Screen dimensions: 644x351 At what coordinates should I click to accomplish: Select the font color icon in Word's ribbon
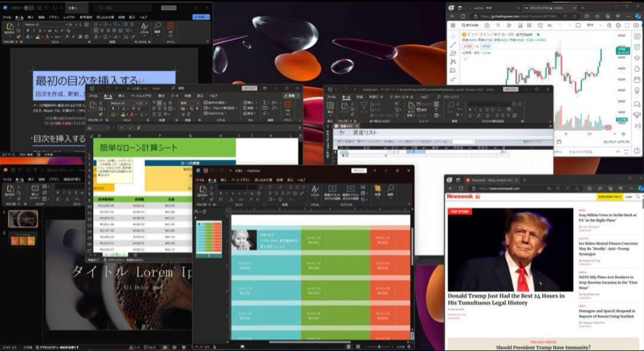[x=47, y=36]
